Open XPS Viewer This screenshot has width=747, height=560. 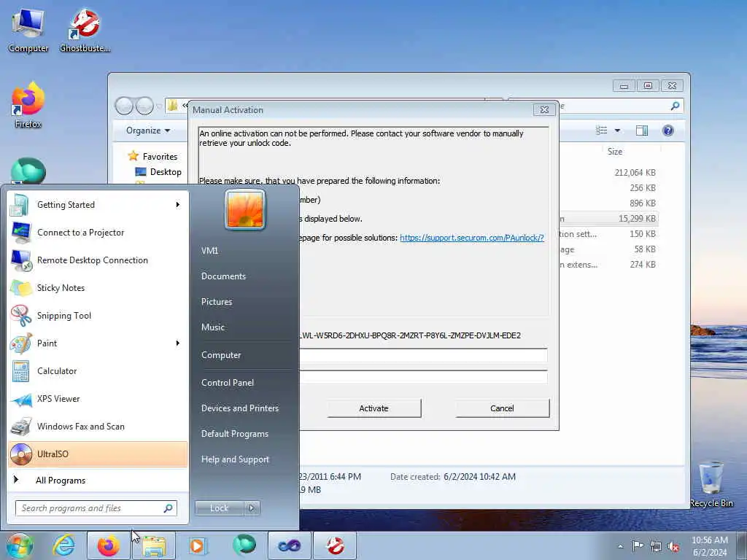(98, 399)
